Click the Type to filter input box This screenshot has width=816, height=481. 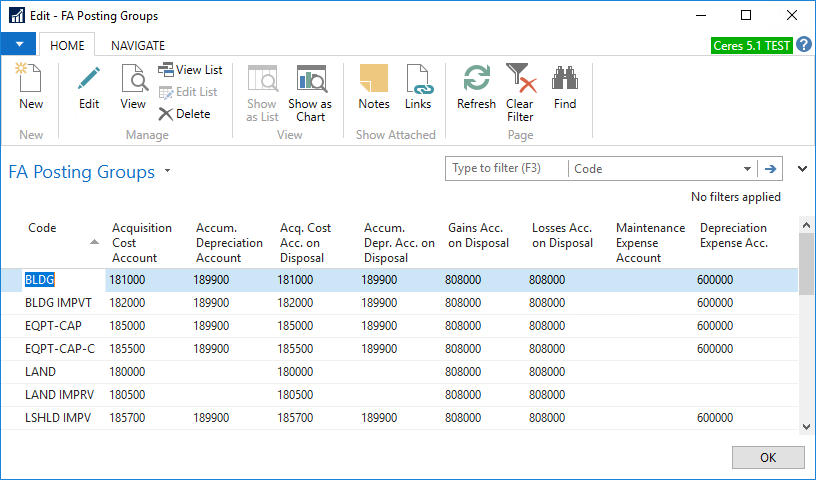(x=506, y=169)
